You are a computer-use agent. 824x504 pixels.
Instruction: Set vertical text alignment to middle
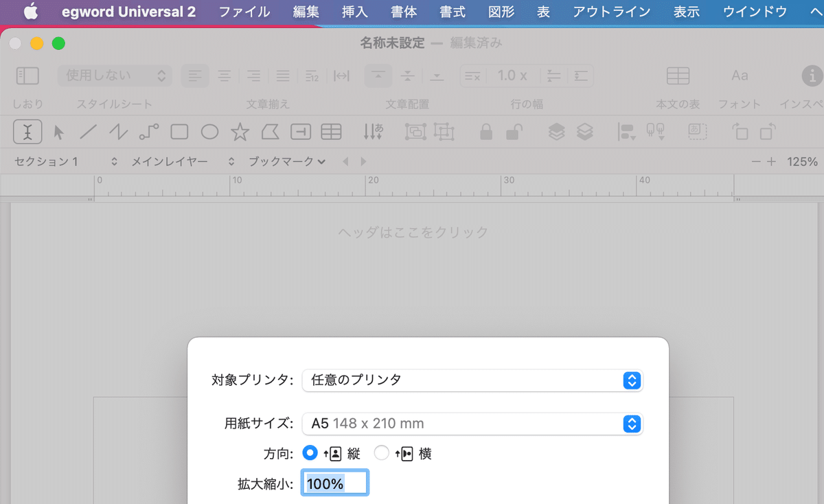point(408,76)
